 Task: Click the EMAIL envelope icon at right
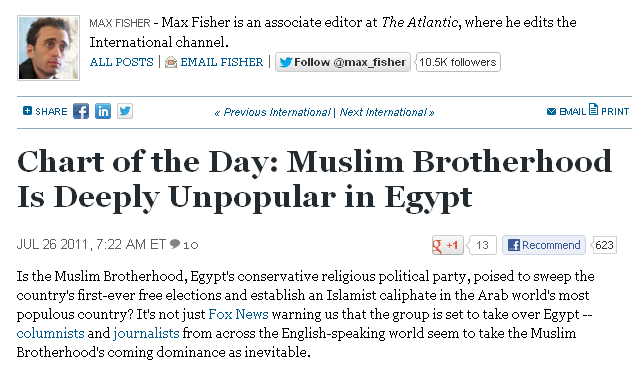point(551,112)
